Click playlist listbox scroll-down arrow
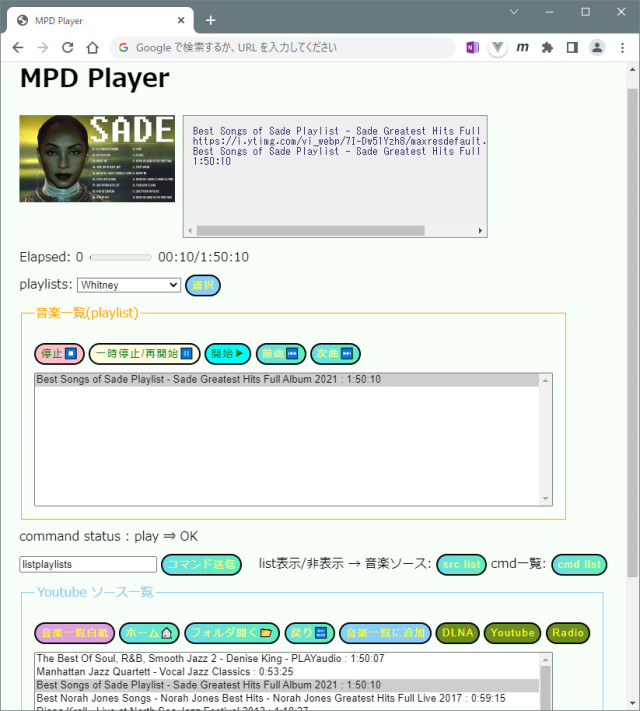 coord(546,499)
